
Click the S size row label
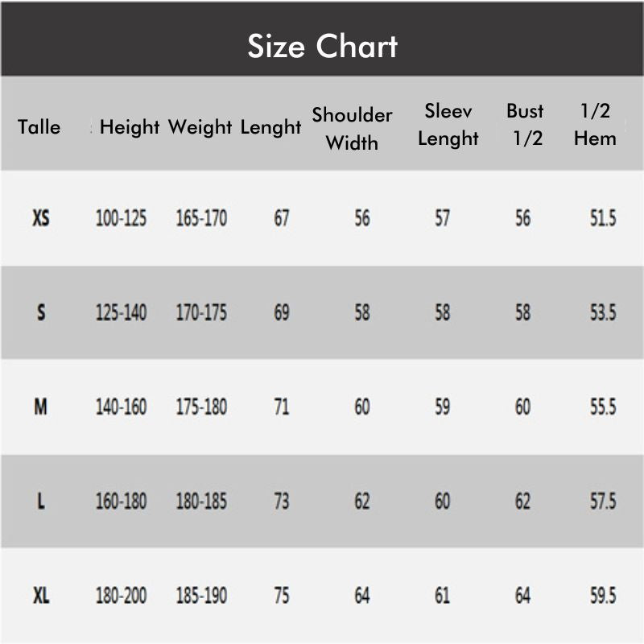coord(41,312)
